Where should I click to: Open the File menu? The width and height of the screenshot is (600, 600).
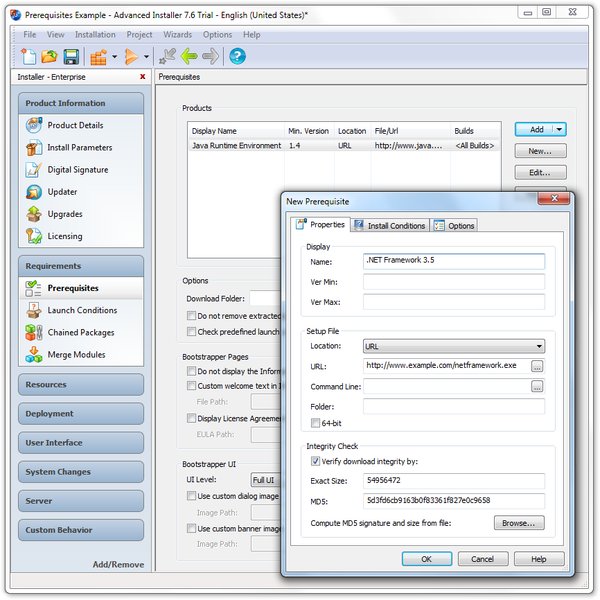(x=29, y=35)
